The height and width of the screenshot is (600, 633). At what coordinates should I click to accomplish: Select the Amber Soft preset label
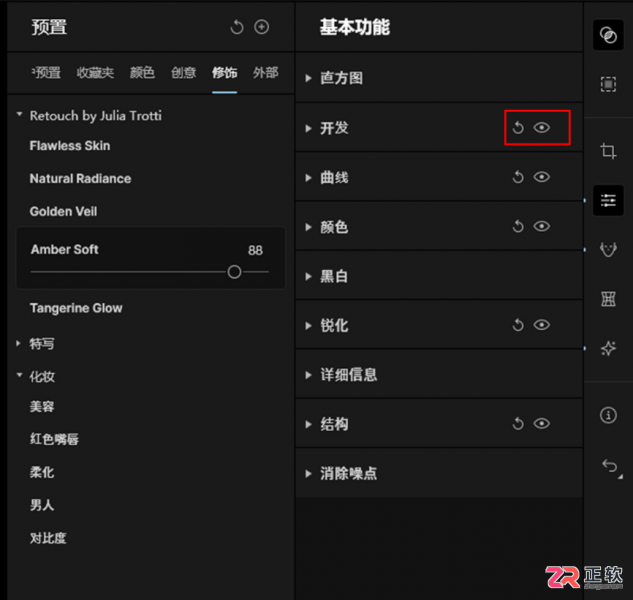coord(65,250)
